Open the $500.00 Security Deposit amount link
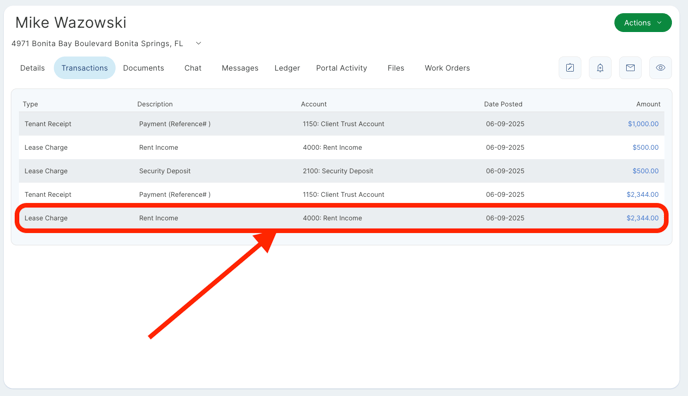The image size is (688, 396). [x=645, y=171]
